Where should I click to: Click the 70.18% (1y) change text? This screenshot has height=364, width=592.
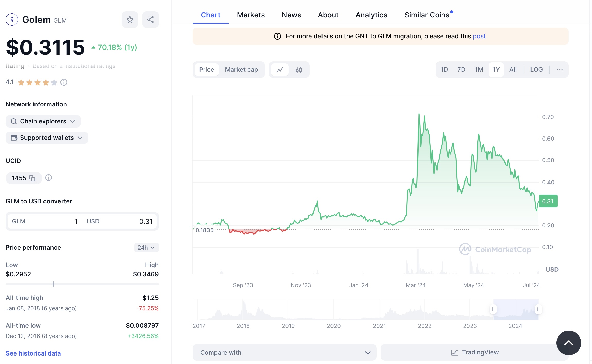(117, 48)
